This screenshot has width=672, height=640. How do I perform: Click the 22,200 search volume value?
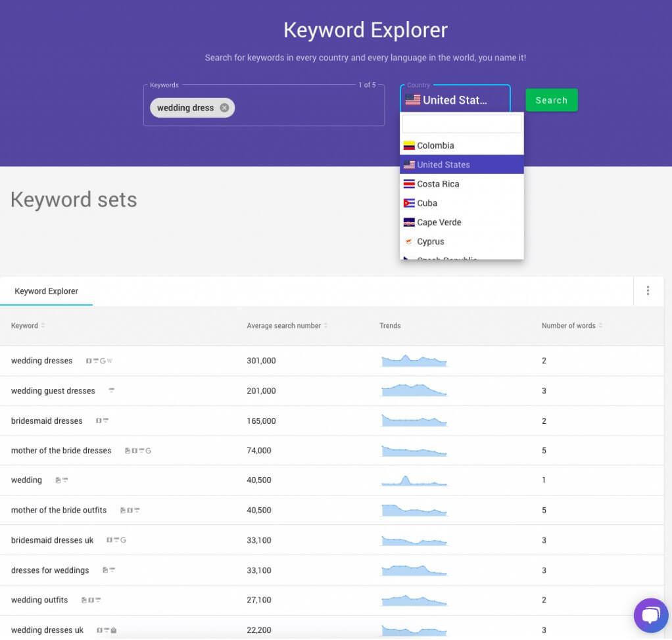[x=259, y=630]
